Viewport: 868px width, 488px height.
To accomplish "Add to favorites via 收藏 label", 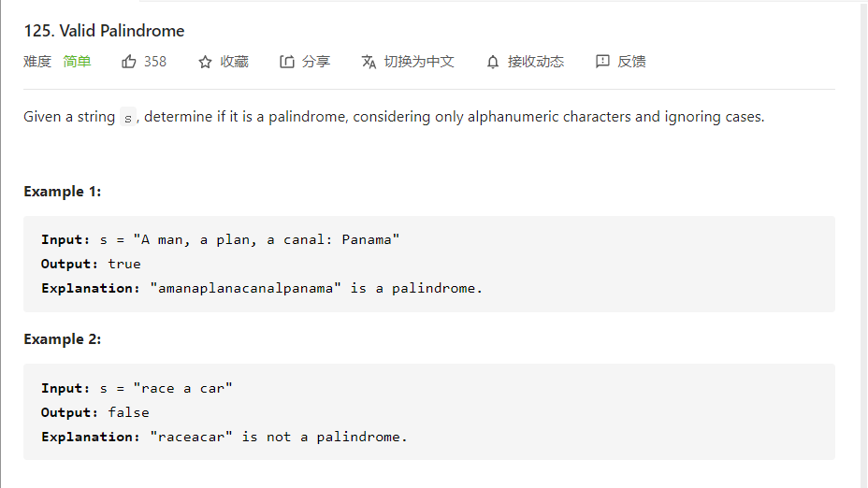I will pos(234,62).
